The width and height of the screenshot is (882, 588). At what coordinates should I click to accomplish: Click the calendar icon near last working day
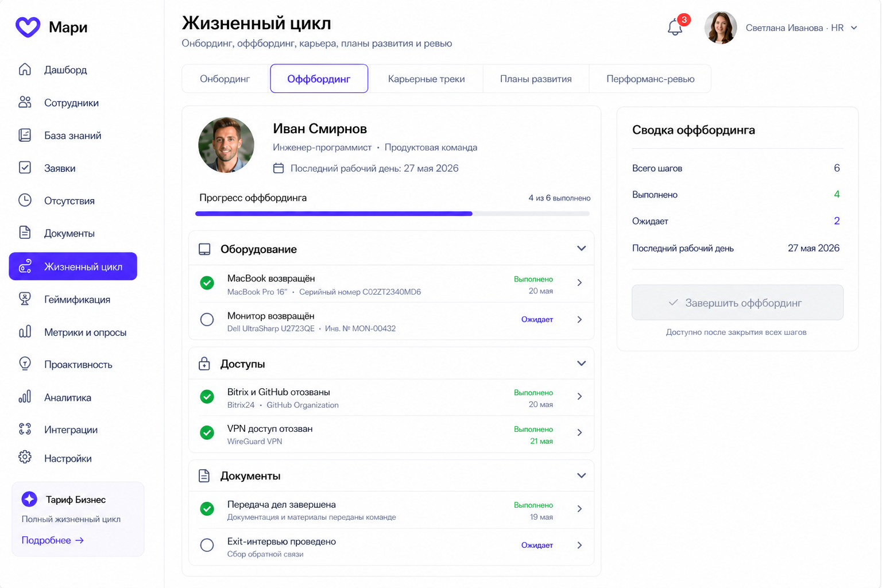[278, 168]
